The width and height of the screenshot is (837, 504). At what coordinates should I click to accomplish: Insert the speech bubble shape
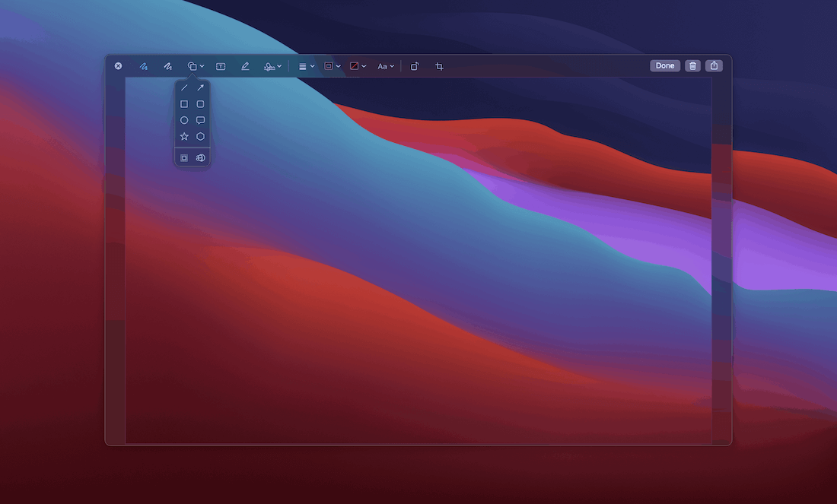[x=200, y=120]
